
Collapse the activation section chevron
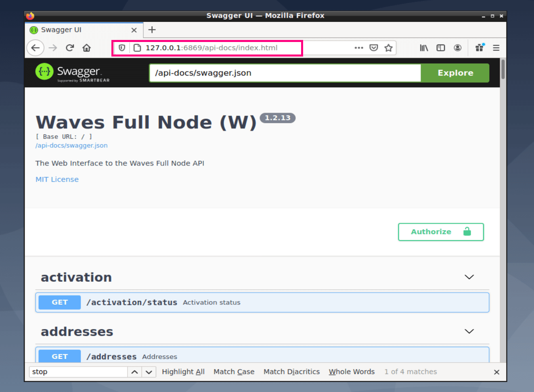469,277
